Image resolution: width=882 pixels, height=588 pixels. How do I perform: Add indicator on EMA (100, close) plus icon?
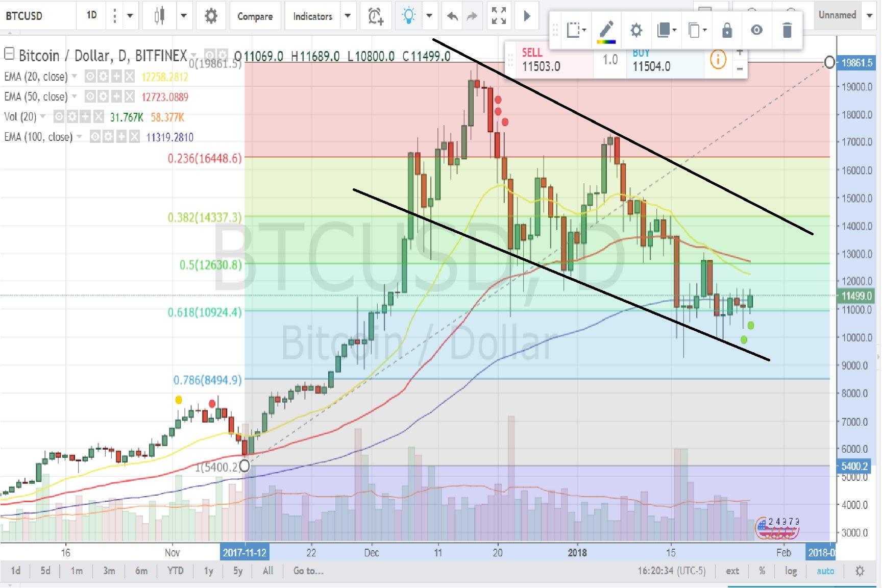tap(121, 137)
